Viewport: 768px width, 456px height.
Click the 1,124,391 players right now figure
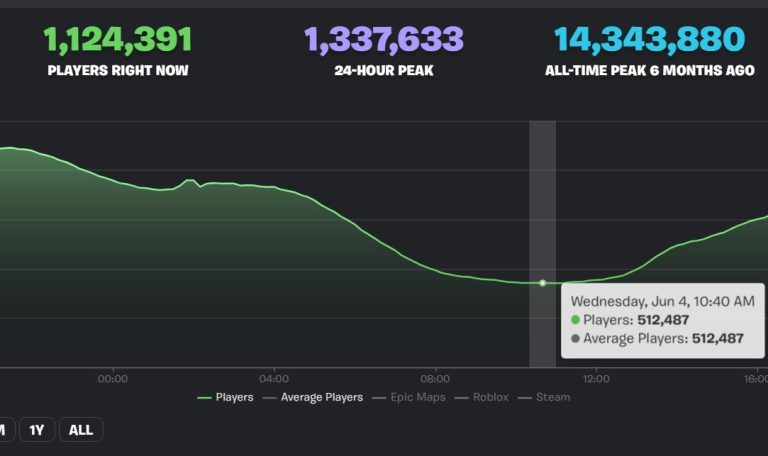[118, 39]
